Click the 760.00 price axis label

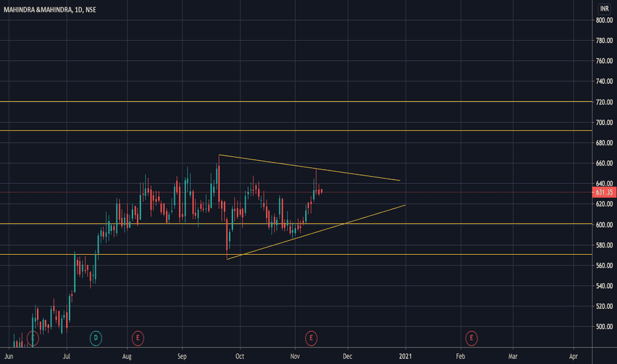pos(604,61)
